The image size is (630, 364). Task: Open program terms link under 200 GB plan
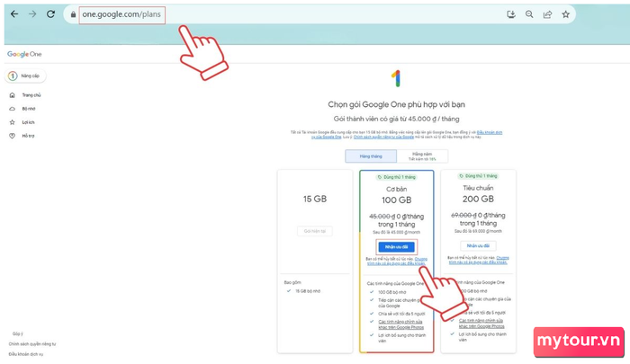479,260
